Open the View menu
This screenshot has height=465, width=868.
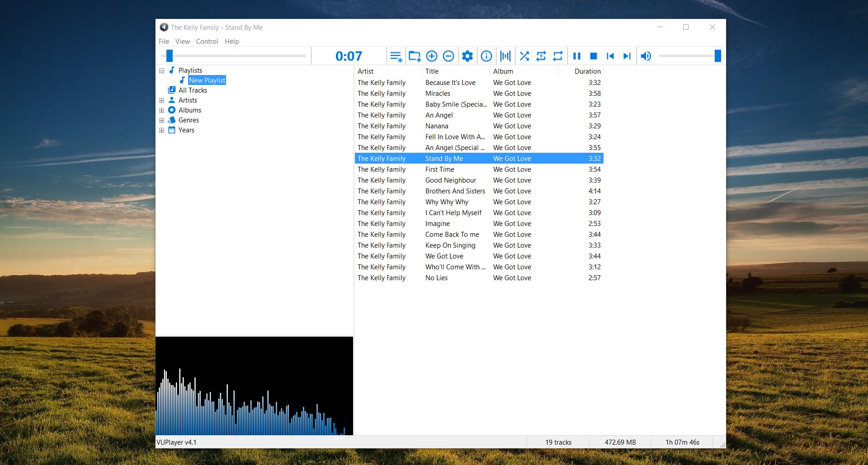point(182,41)
